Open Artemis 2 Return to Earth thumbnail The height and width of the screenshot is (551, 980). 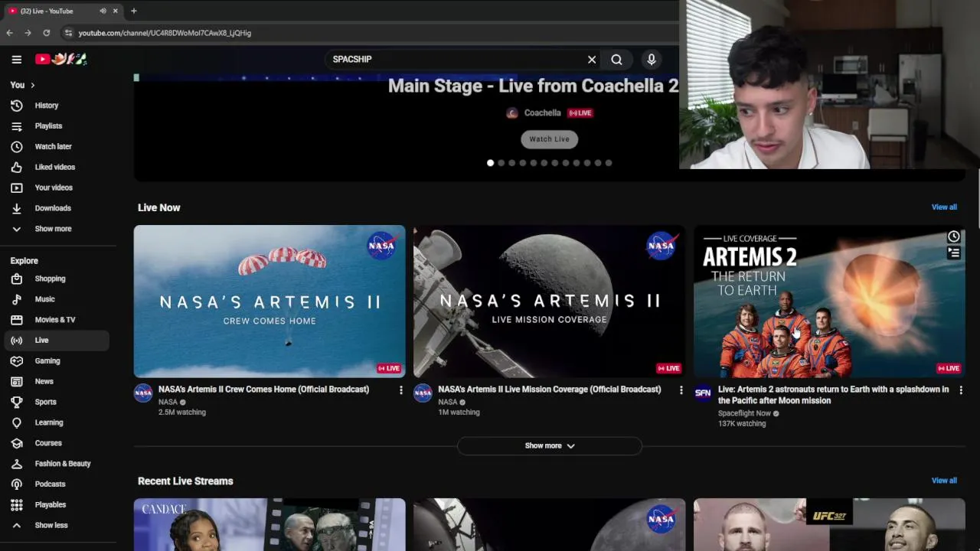[x=829, y=302]
